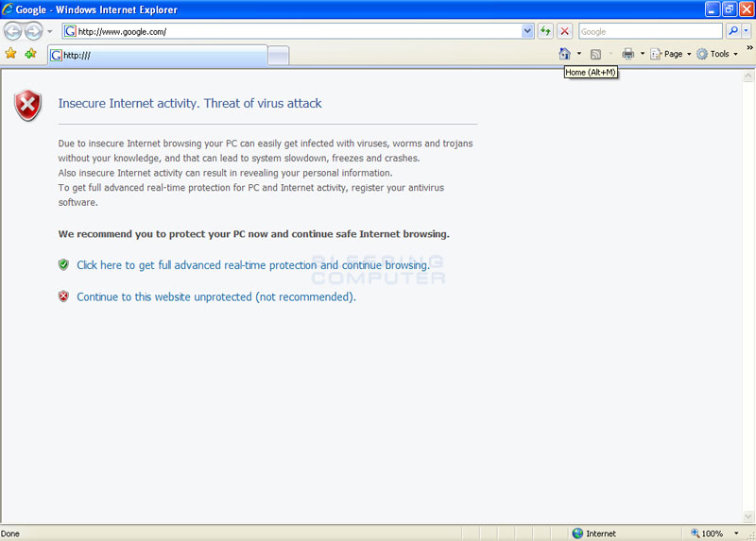756x541 pixels.
Task: Click the address bar showing google.com
Action: pyautogui.click(x=292, y=31)
